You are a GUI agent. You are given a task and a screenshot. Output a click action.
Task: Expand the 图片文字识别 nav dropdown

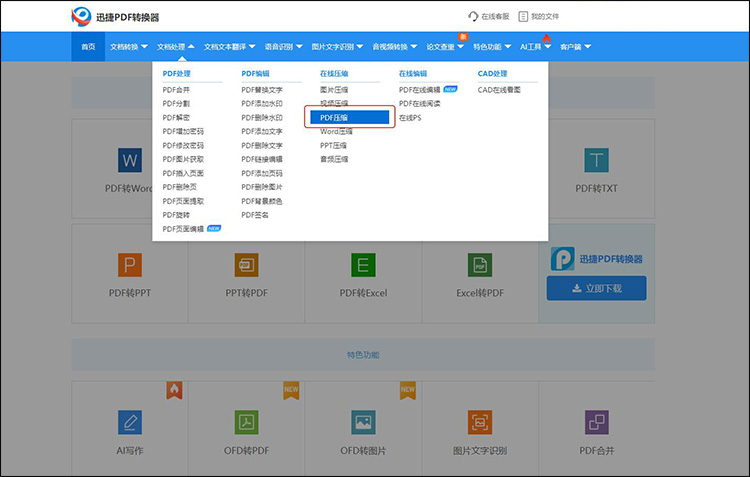[337, 46]
